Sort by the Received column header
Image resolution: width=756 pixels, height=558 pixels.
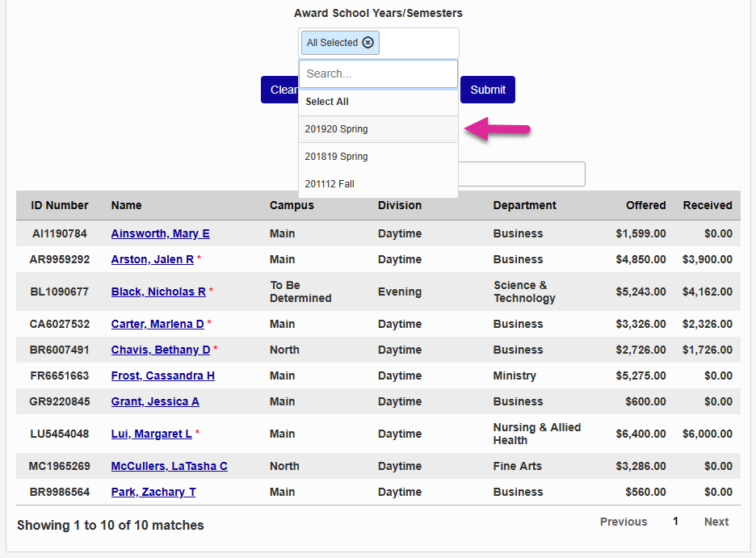[708, 205]
